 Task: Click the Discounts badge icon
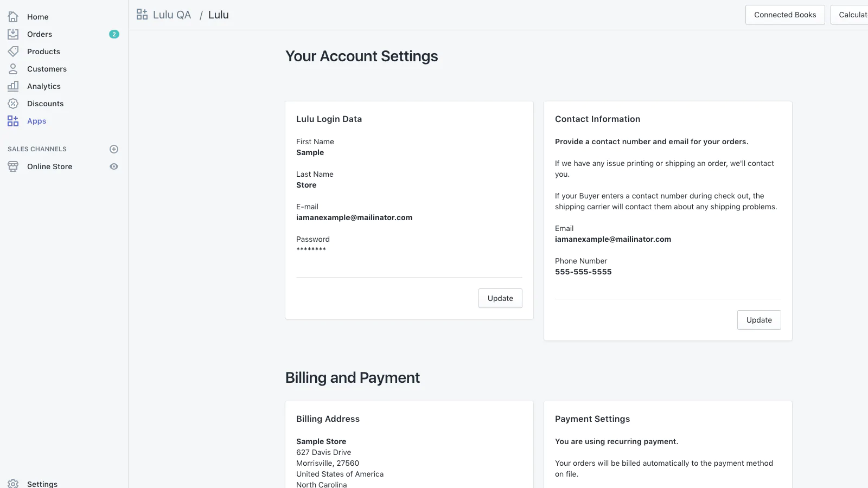tap(13, 104)
